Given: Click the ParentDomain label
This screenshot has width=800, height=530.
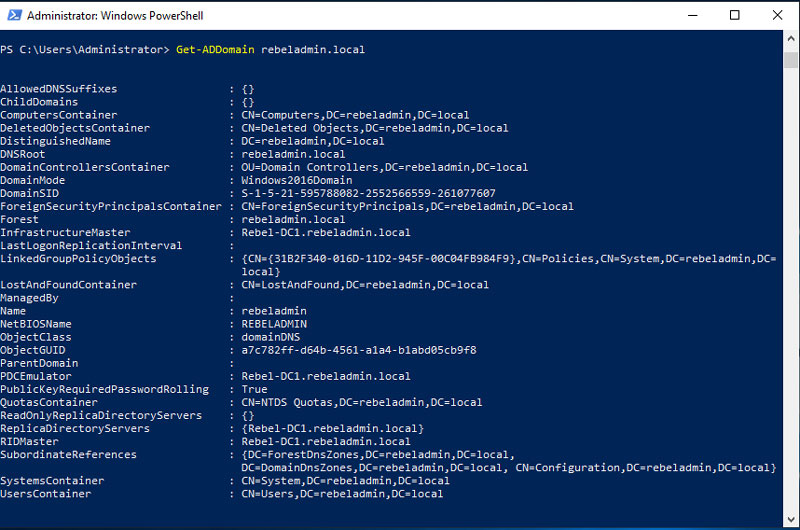Looking at the screenshot, I should click(x=39, y=363).
